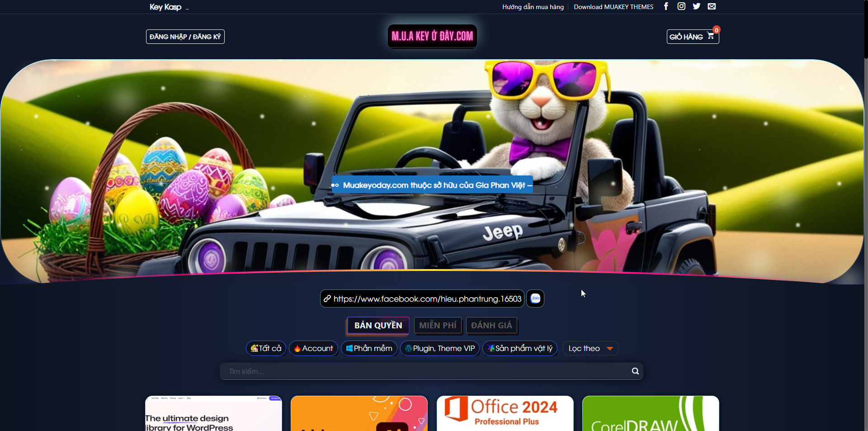Screen dimensions: 868x431
Task: Switch to BẢN QUYỀN tab
Action: 378,325
